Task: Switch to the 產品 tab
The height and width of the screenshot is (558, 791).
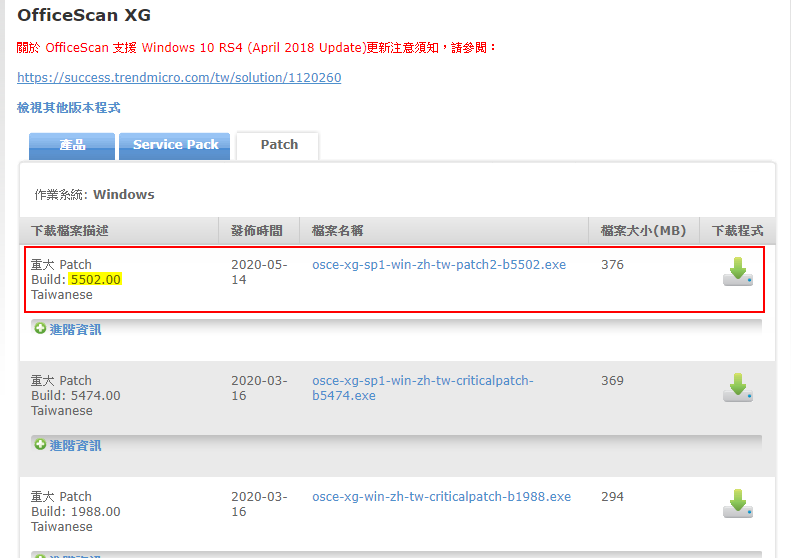Action: (x=72, y=146)
